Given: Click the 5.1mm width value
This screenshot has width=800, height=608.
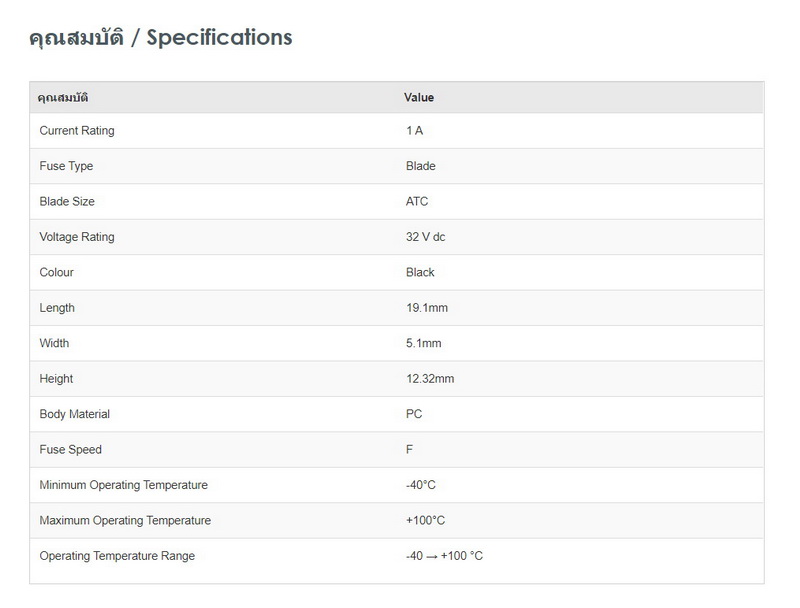Looking at the screenshot, I should pyautogui.click(x=424, y=344).
